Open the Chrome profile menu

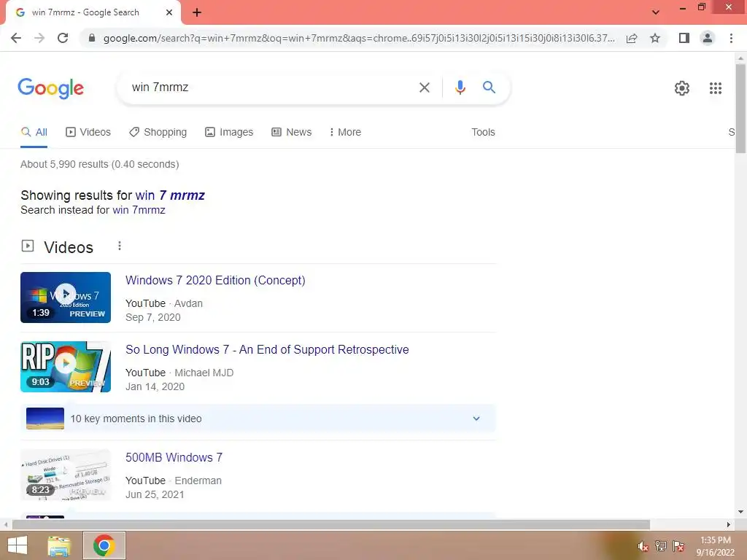point(708,38)
